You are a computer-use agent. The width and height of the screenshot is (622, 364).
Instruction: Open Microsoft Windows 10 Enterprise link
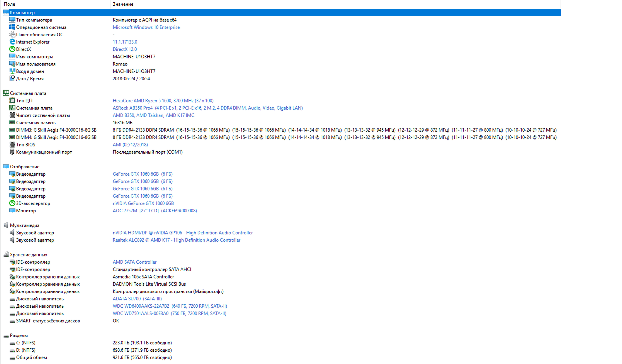click(x=146, y=27)
